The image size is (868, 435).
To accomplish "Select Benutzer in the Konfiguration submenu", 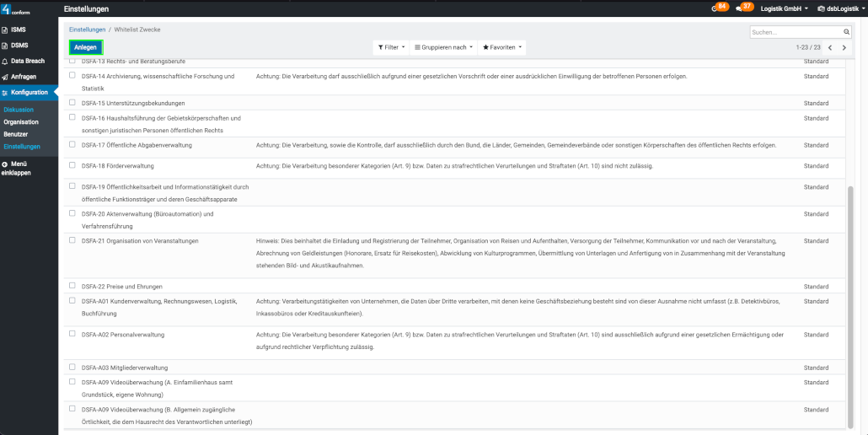I will [16, 134].
